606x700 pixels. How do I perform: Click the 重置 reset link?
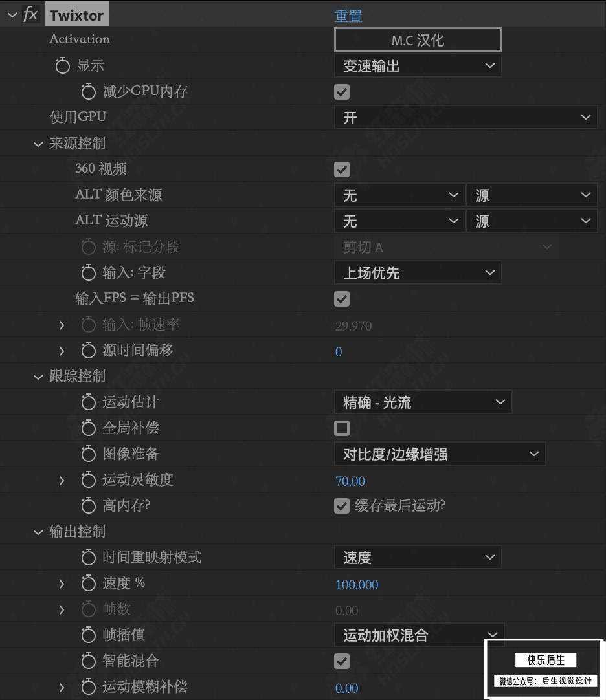[x=348, y=16]
